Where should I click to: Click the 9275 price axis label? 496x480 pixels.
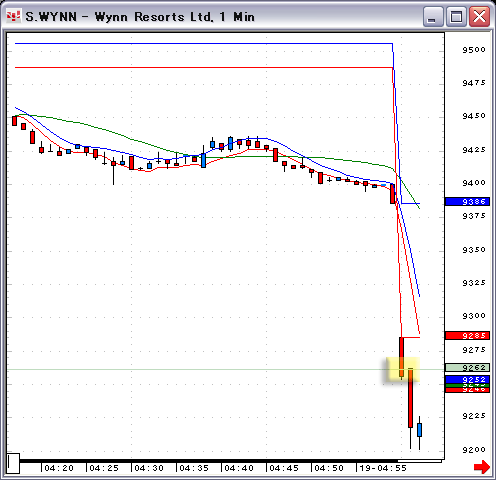pyautogui.click(x=474, y=350)
